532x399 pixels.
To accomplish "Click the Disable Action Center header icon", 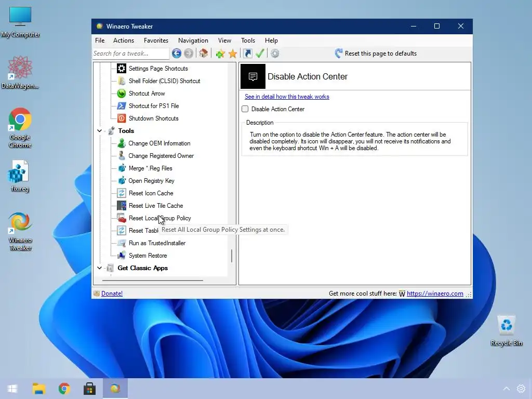I will [253, 76].
